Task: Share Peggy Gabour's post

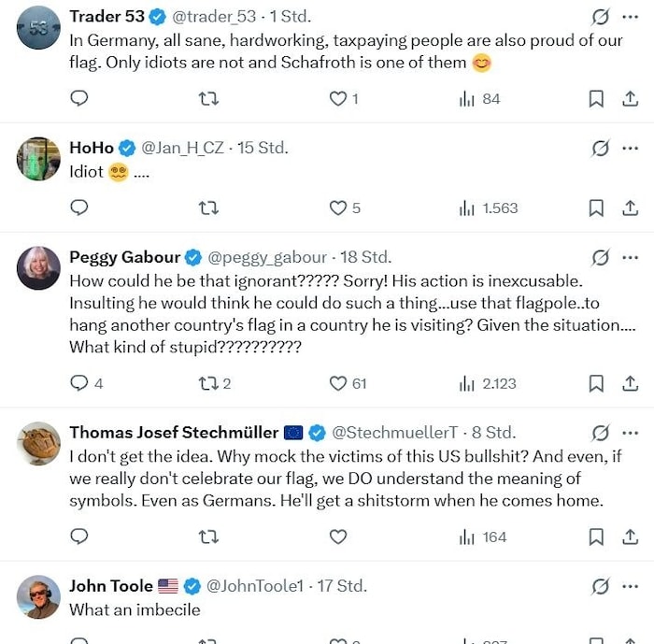Action: click(631, 383)
